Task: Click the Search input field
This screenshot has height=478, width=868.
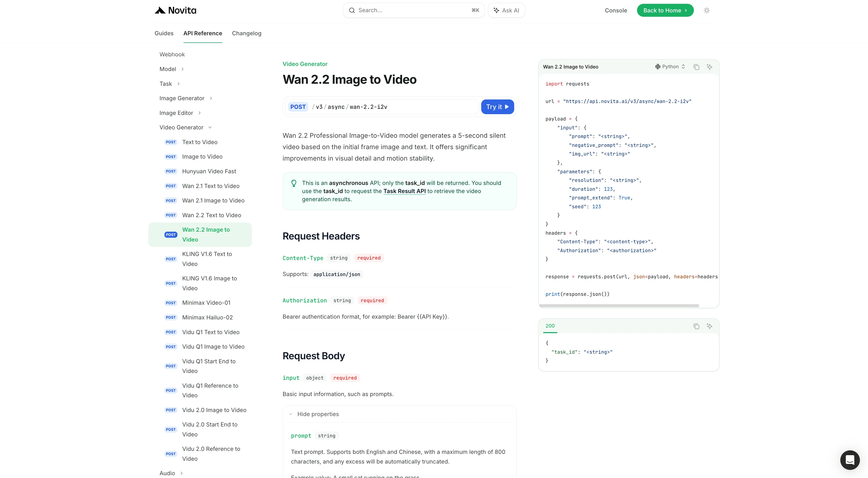Action: [413, 10]
